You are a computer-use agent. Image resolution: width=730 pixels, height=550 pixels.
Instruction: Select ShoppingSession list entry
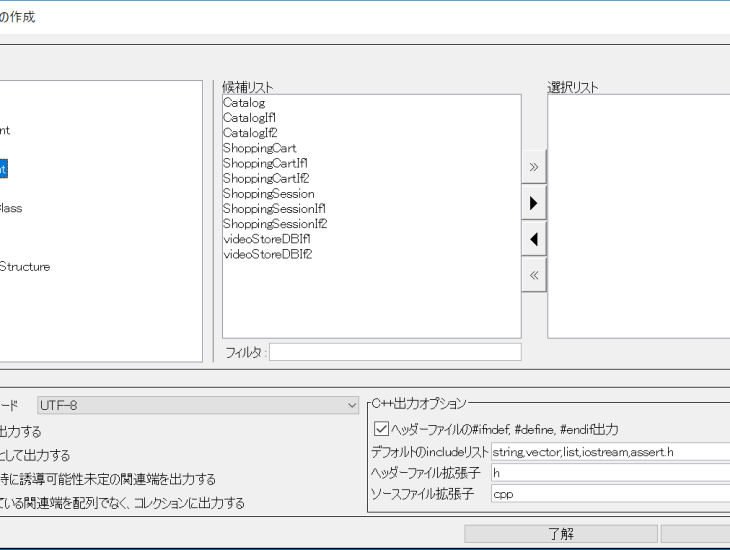(268, 193)
